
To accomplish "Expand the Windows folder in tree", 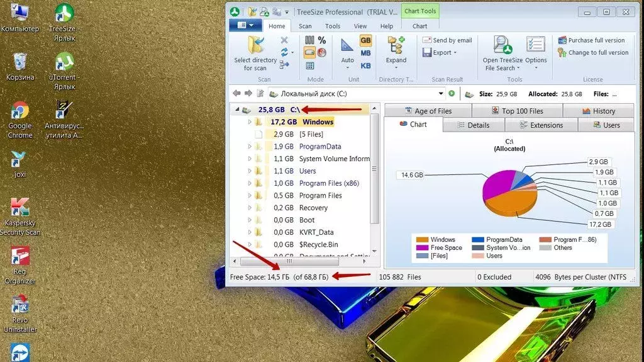I will tap(249, 122).
